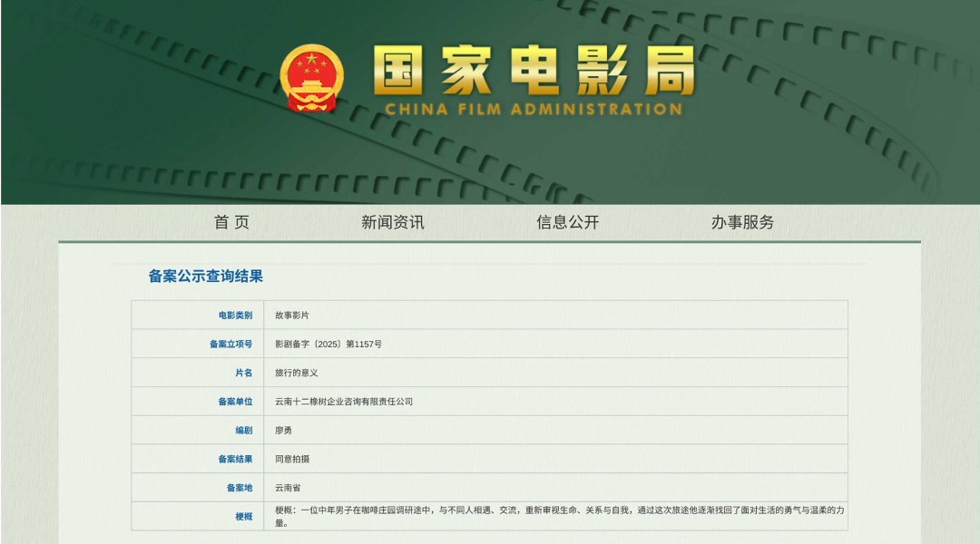Click the 备案立项号 row label

pos(230,345)
